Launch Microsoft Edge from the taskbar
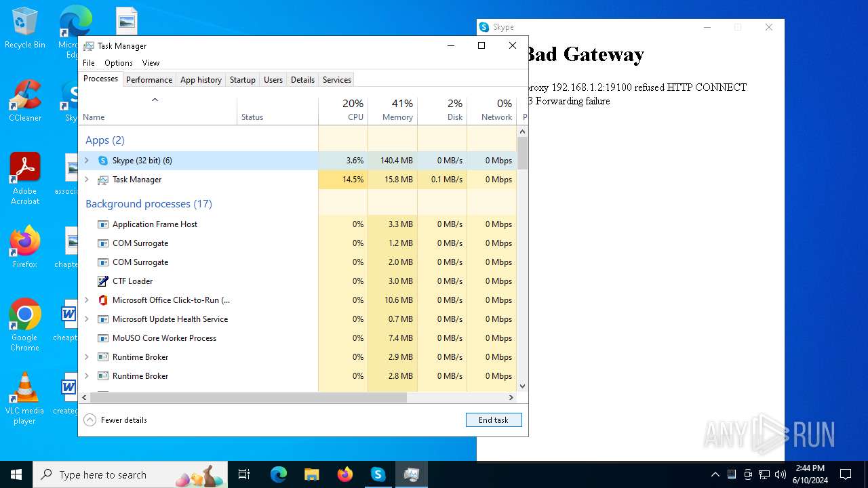Image resolution: width=868 pixels, height=488 pixels. click(279, 474)
